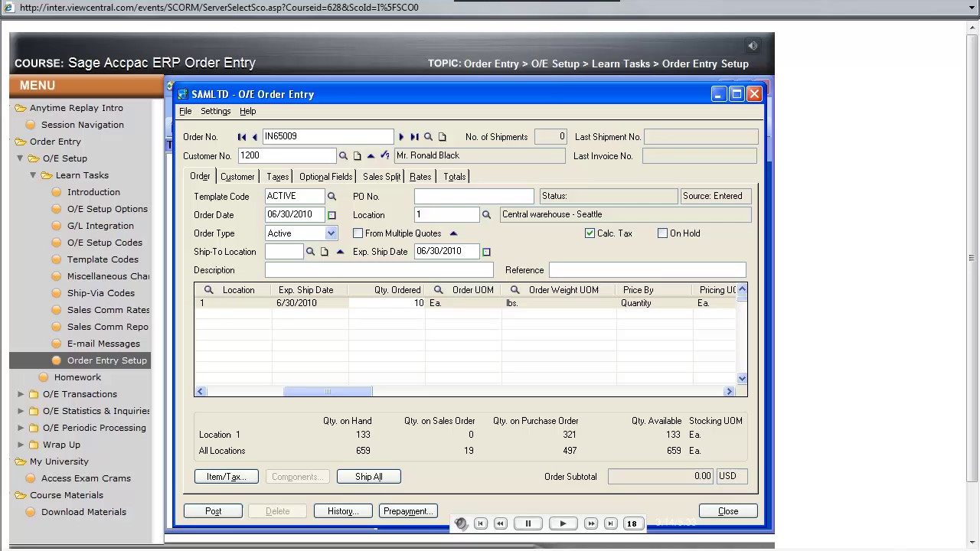Click the Item/Tax... button
Screen dimensions: 980x551
227,477
